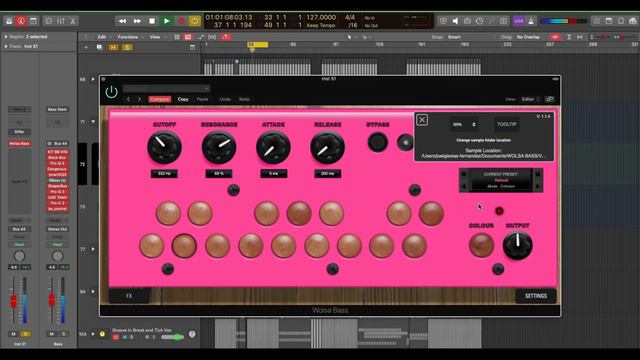Toggle the BYPASS button on Wolsa Bass
Viewport: 640px width, 360px height.
[x=378, y=142]
